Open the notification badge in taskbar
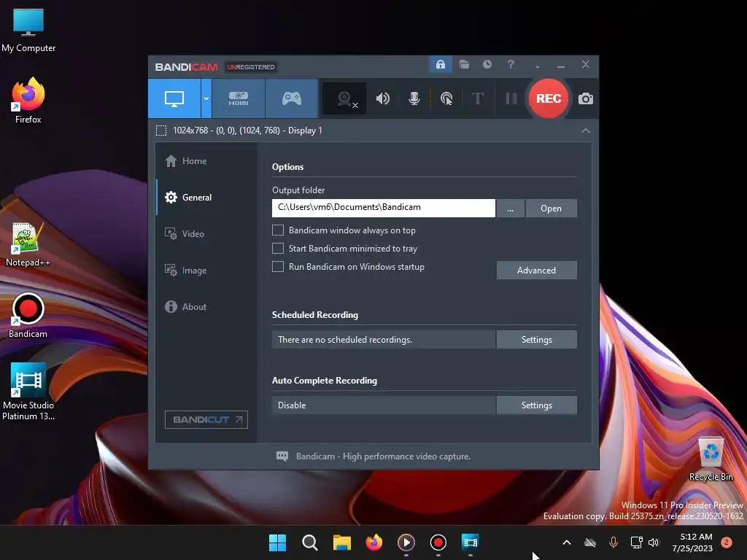Viewport: 747px width, 560px height. pyautogui.click(x=727, y=542)
